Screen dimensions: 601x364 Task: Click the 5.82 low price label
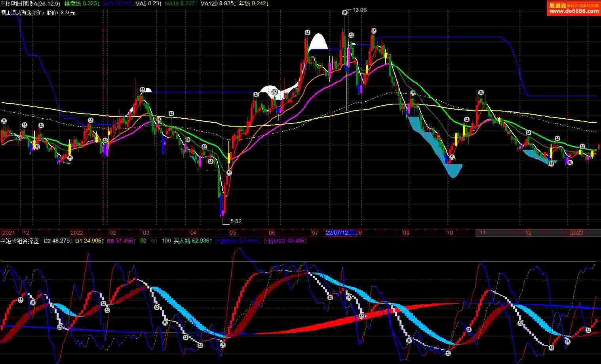[x=236, y=221]
